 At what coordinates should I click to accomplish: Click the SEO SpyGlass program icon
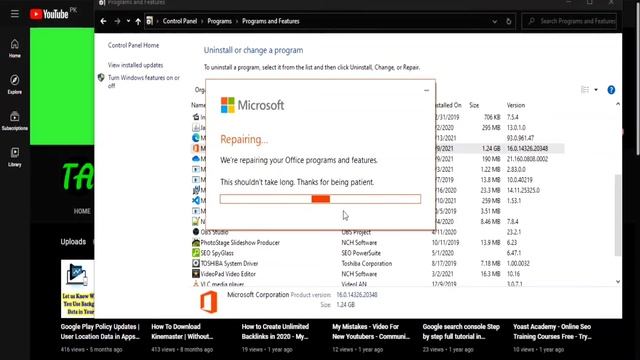(x=196, y=253)
